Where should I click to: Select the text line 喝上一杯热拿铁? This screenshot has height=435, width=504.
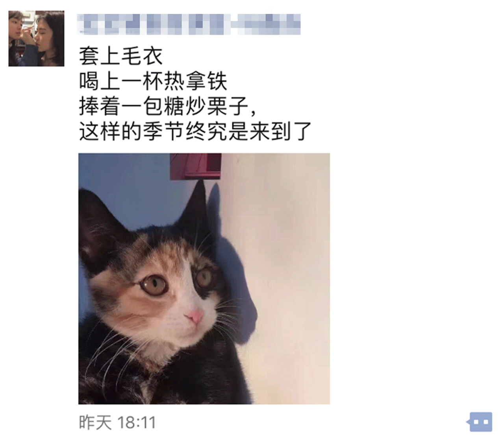coord(153,81)
